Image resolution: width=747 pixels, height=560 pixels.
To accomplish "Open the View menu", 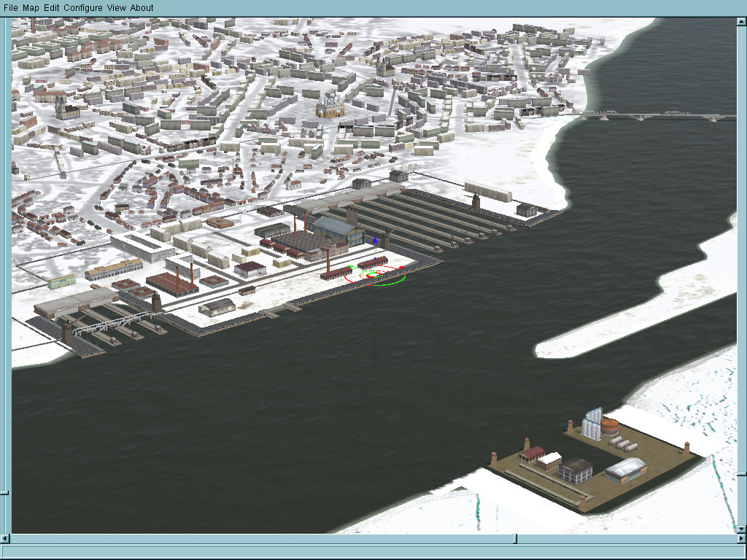I will point(116,7).
